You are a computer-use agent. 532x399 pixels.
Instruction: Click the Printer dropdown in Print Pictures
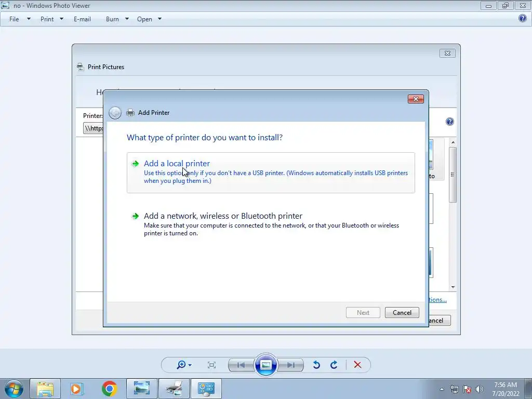point(94,128)
